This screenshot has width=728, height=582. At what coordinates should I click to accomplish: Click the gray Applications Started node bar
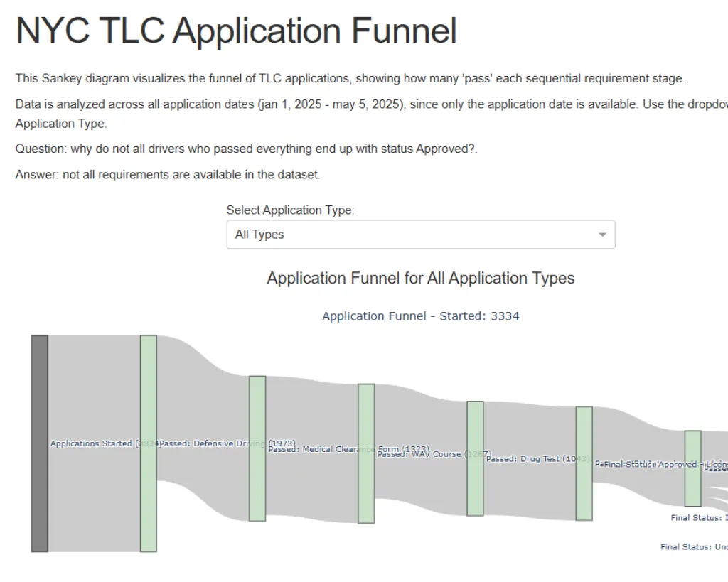tap(40, 443)
